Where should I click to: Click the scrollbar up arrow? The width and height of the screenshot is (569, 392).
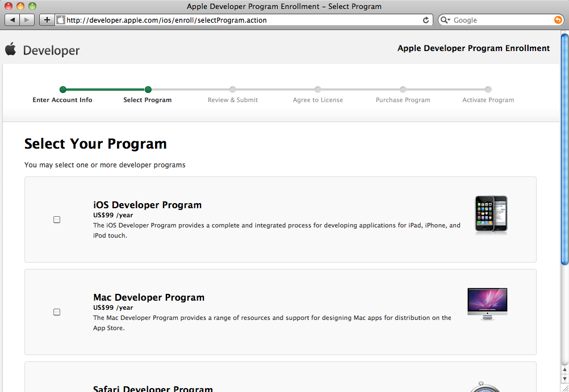click(564, 369)
